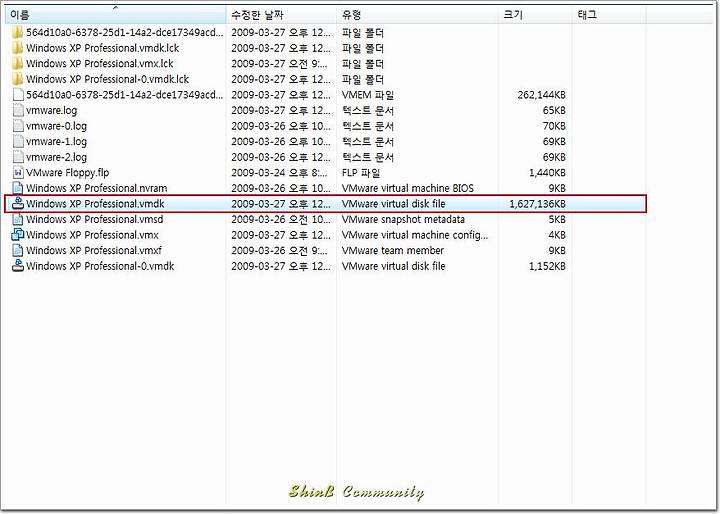Click the size value 1,152KB
The height and width of the screenshot is (514, 720).
(x=547, y=266)
